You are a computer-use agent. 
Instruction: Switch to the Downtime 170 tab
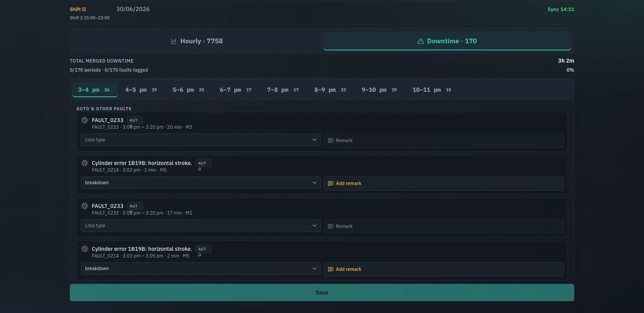click(447, 41)
